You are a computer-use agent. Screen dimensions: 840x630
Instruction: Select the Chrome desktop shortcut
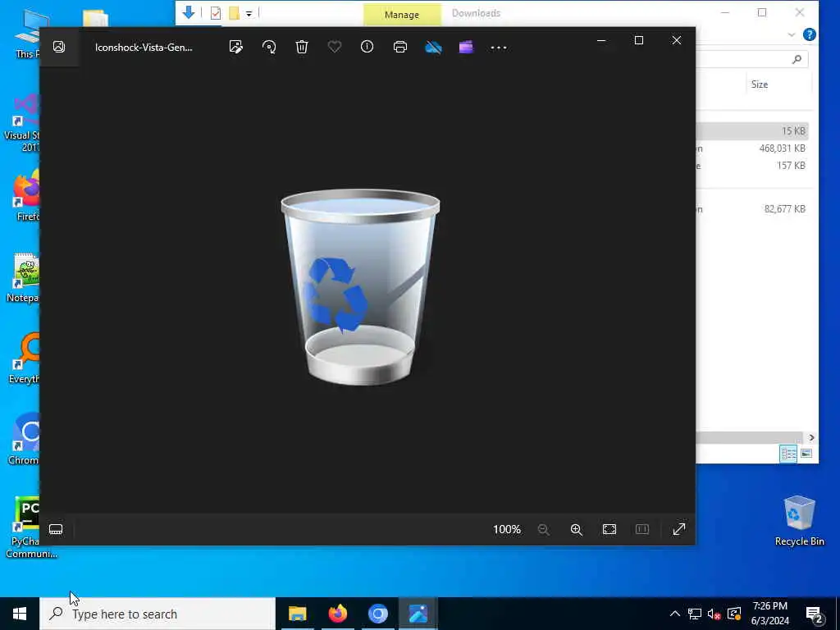[24, 440]
